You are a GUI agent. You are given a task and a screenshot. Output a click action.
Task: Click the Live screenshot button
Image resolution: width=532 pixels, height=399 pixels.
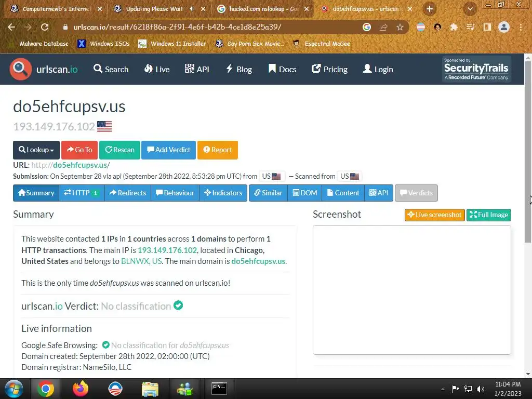point(435,215)
